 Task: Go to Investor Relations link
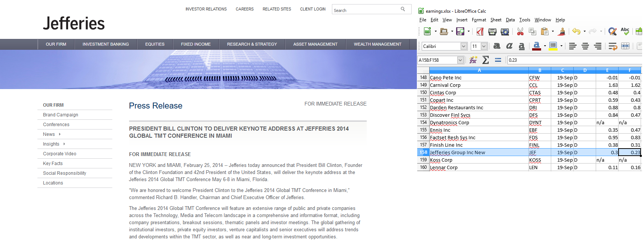[206, 9]
